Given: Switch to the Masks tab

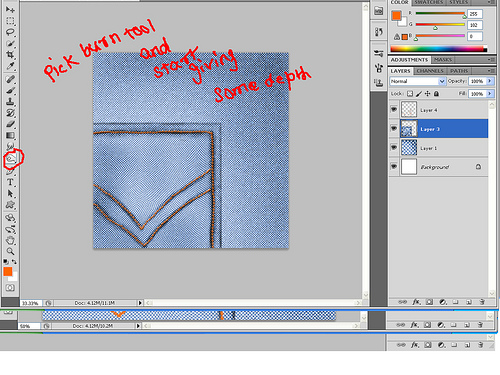Looking at the screenshot, I should tap(443, 60).
